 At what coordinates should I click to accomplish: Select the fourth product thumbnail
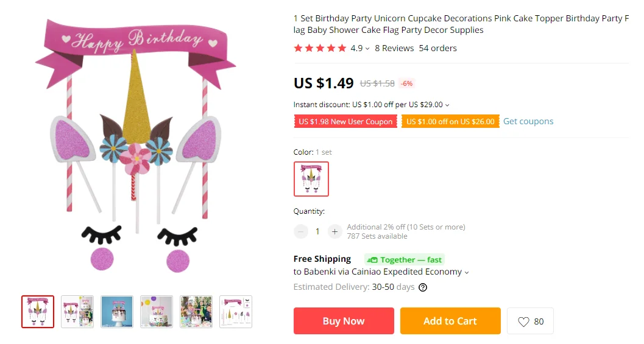(157, 312)
